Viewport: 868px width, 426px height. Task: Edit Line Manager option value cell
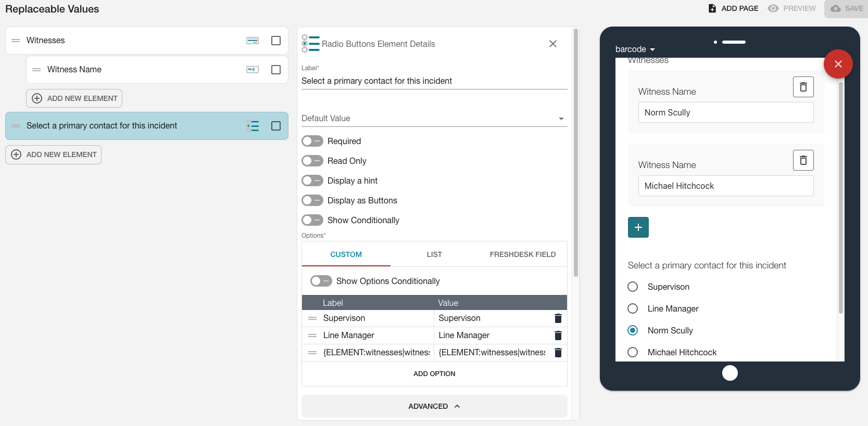click(492, 335)
